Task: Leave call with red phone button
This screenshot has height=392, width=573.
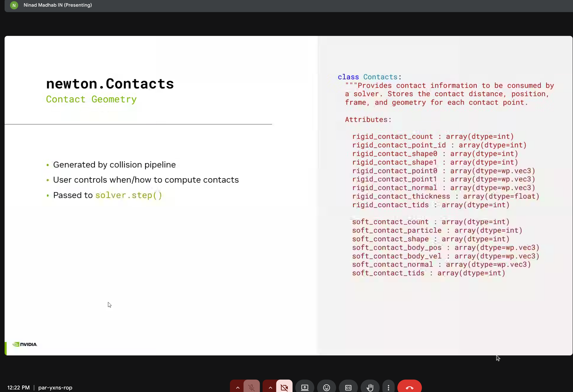Action: 409,387
